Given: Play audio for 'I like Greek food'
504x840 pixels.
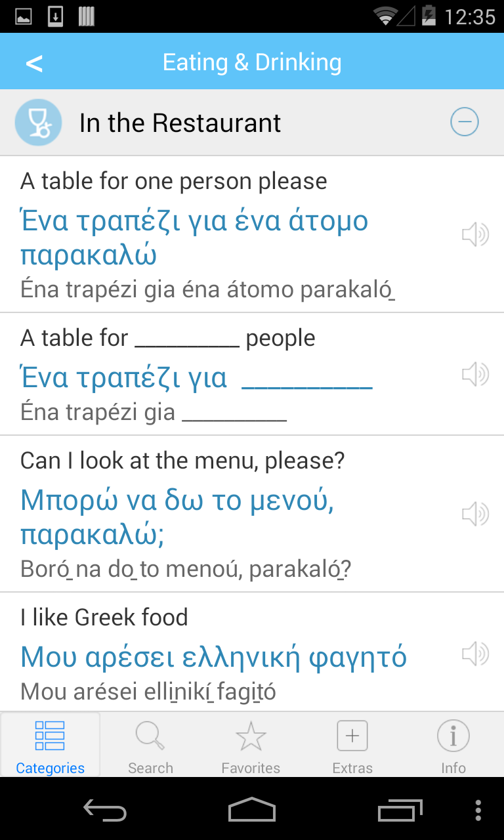Looking at the screenshot, I should click(x=475, y=654).
